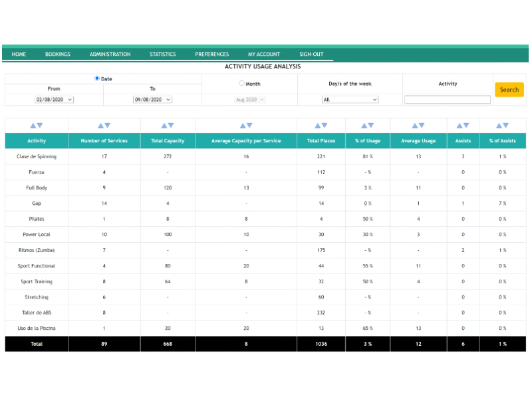Open the From date dropdown
The width and height of the screenshot is (532, 399).
pos(55,99)
